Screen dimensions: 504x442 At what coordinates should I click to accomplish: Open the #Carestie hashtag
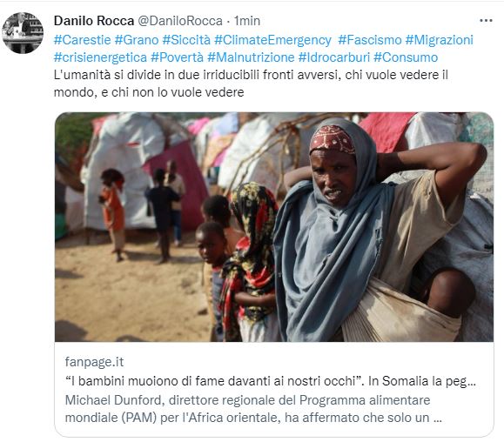[83, 40]
